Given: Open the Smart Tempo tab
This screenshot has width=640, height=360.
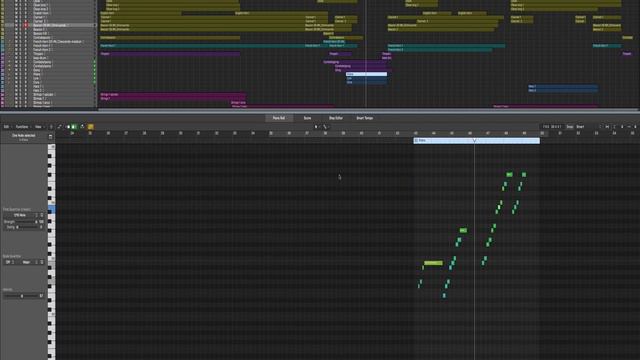Looking at the screenshot, I should pyautogui.click(x=364, y=118).
